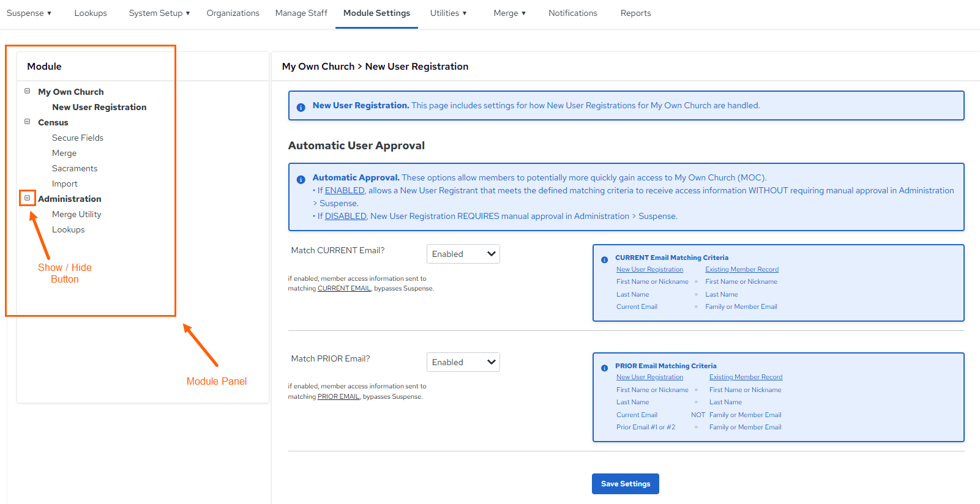
Task: Open the Organizations page
Action: pyautogui.click(x=233, y=13)
